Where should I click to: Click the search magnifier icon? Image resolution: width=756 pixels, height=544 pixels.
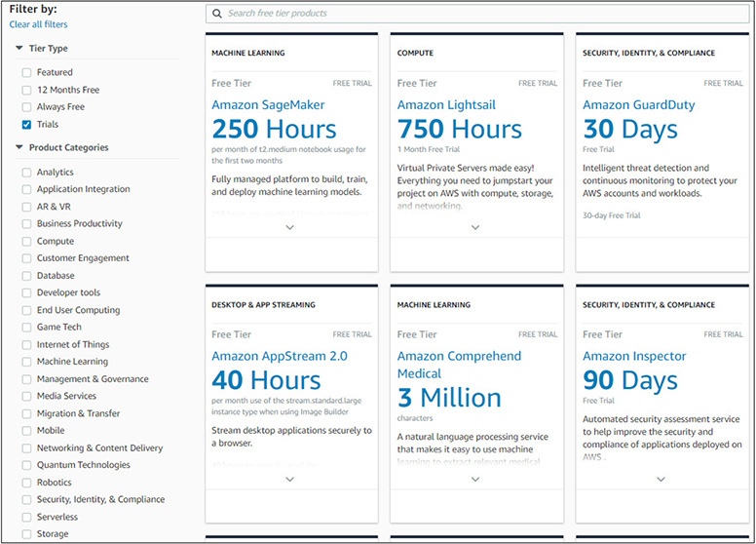[217, 14]
